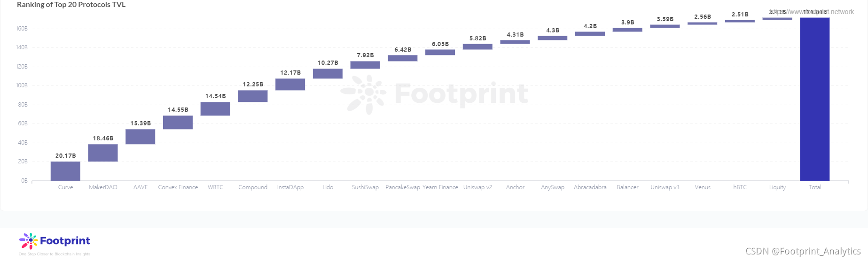Viewport: 868px width, 261px height.
Task: Select the Lido 10.27B bar
Action: tap(328, 74)
